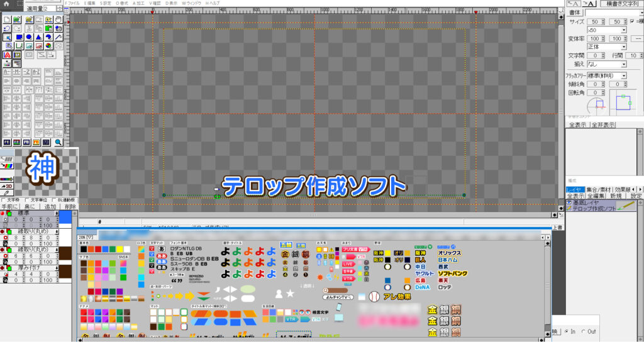Click the U-shaped polyline tool icon
Image resolution: width=644 pixels, height=342 pixels.
click(19, 46)
